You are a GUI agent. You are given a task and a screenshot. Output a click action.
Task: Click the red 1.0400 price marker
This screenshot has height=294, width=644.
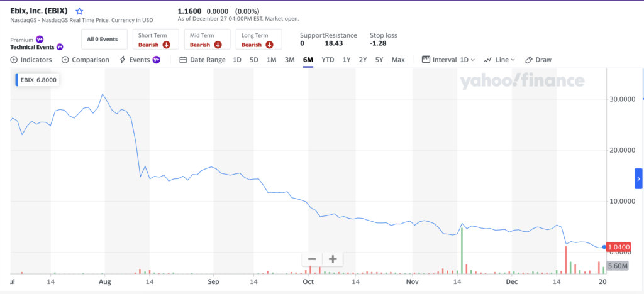click(x=618, y=247)
